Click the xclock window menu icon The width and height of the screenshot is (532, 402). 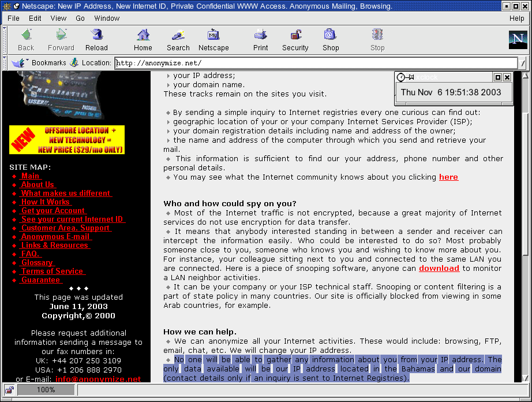400,77
